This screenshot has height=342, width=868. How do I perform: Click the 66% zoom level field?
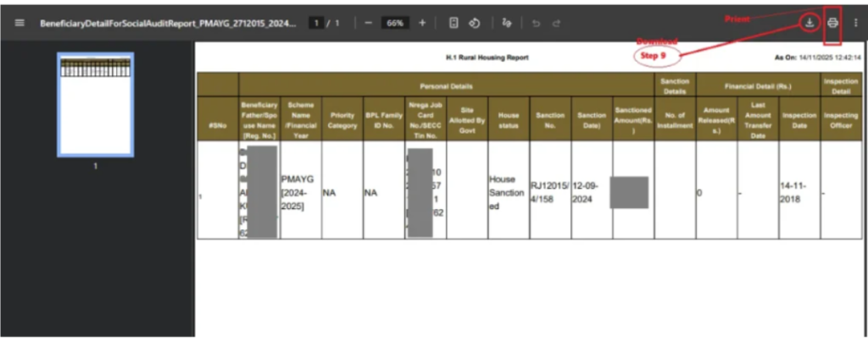pyautogui.click(x=395, y=24)
